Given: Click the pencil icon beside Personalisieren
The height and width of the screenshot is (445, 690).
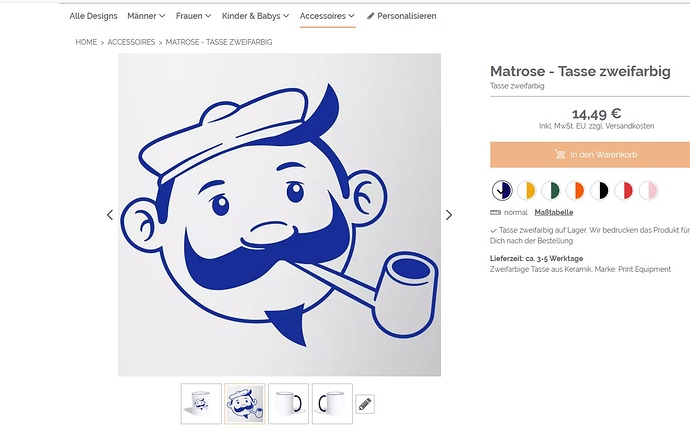Looking at the screenshot, I should pos(371,16).
